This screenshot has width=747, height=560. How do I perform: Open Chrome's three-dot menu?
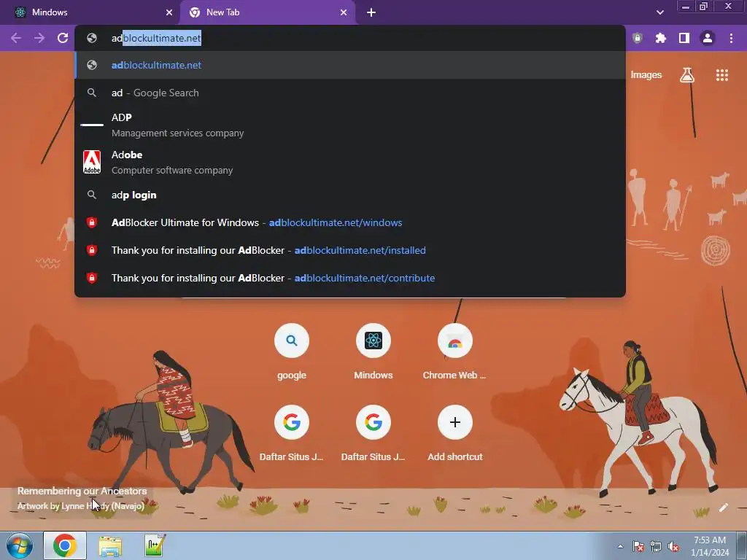click(x=731, y=38)
